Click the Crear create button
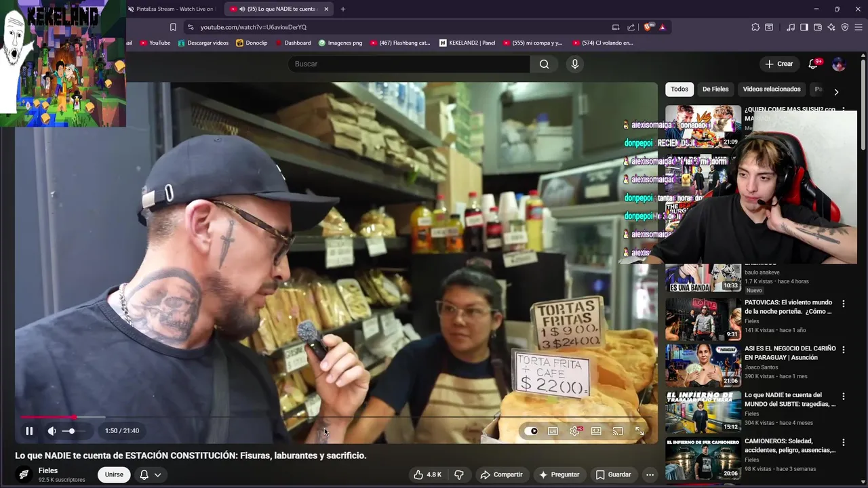Image resolution: width=868 pixels, height=488 pixels. [778, 64]
